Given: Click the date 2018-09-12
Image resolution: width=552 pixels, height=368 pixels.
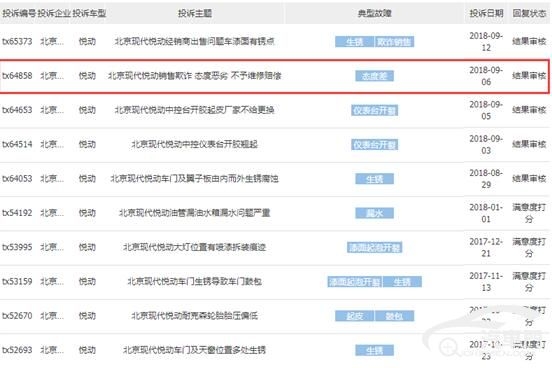Looking at the screenshot, I should (x=486, y=42).
